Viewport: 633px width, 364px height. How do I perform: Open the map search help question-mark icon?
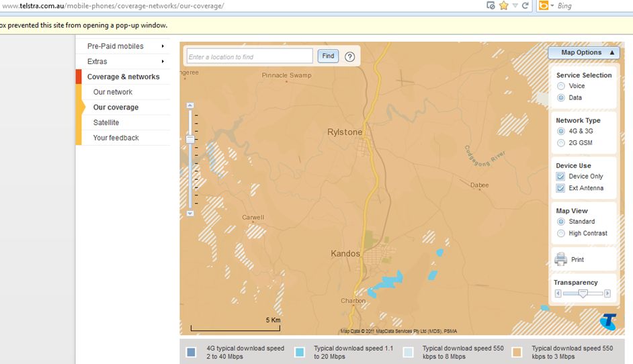tap(349, 57)
